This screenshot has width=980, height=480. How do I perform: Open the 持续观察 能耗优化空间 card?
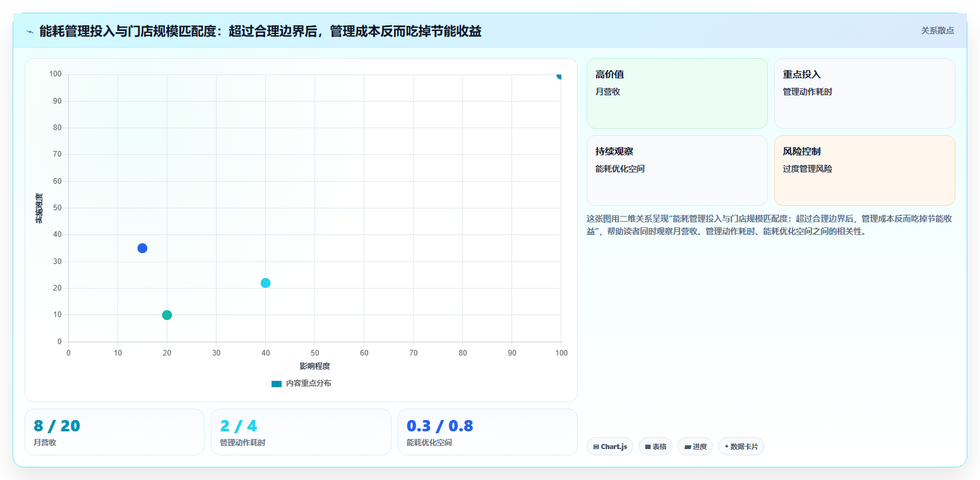(677, 171)
